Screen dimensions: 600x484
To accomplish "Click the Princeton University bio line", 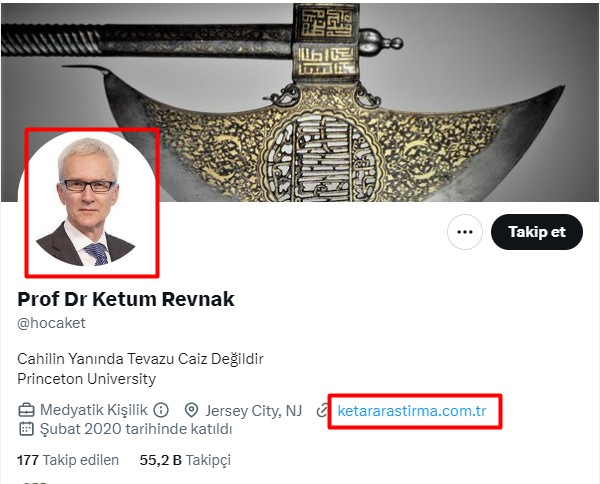I will [x=86, y=379].
